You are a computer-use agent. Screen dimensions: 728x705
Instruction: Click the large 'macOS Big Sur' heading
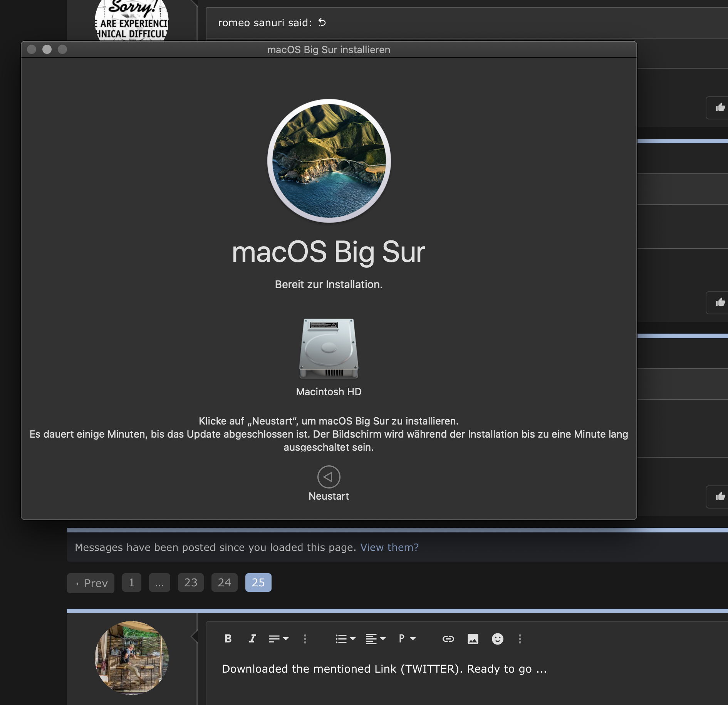(x=329, y=252)
